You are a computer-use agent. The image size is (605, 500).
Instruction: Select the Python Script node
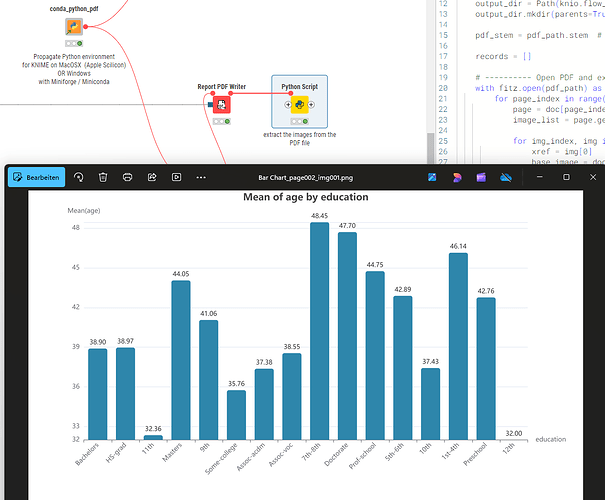click(298, 105)
